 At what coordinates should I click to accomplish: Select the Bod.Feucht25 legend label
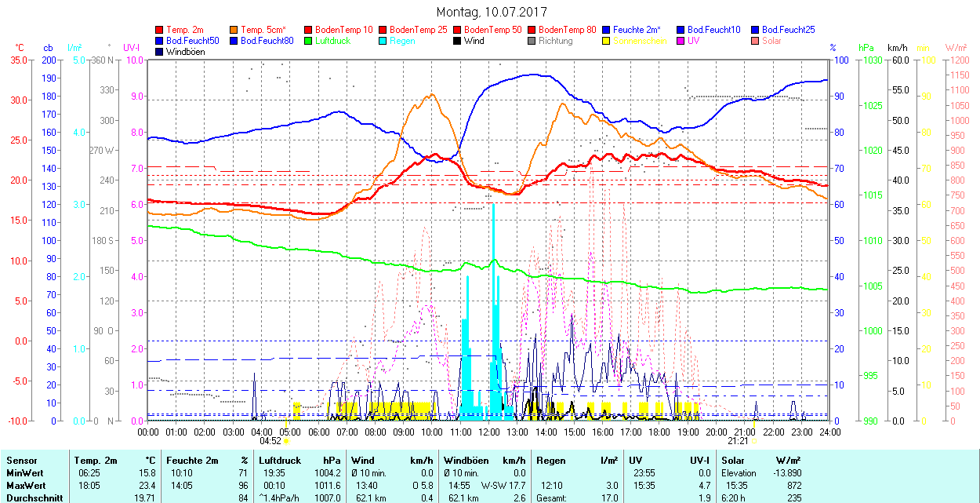(788, 29)
